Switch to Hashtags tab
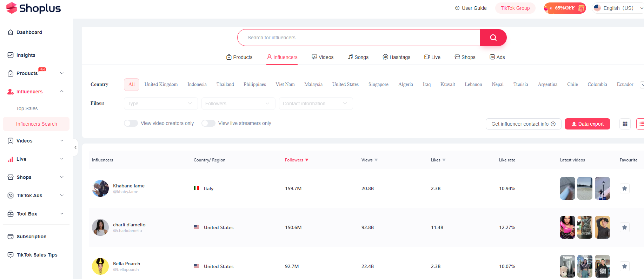 396,57
